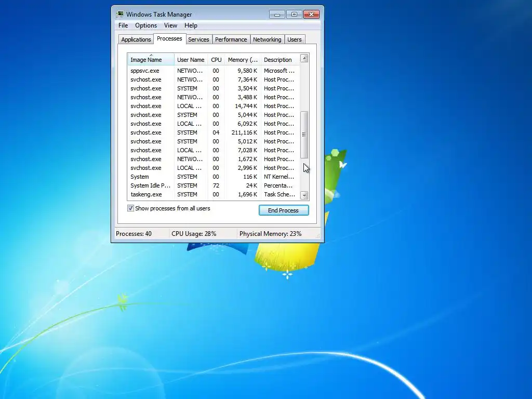The height and width of the screenshot is (399, 532).
Task: Maximize the Windows Task Manager window
Action: pos(294,14)
